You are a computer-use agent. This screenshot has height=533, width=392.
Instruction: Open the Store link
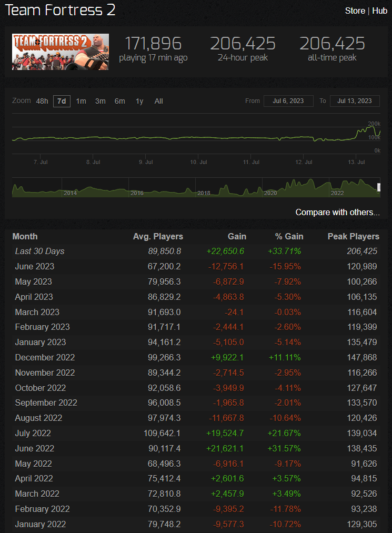pyautogui.click(x=355, y=11)
